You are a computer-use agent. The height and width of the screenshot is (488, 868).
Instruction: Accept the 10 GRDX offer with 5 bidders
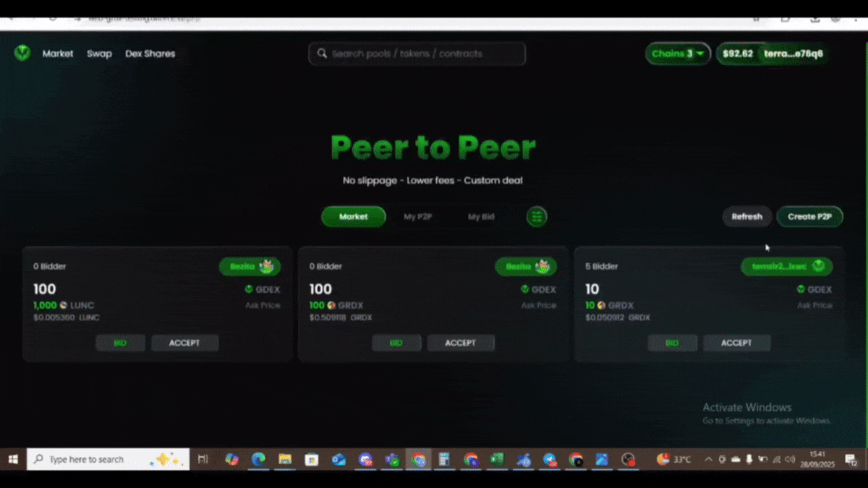coord(736,342)
